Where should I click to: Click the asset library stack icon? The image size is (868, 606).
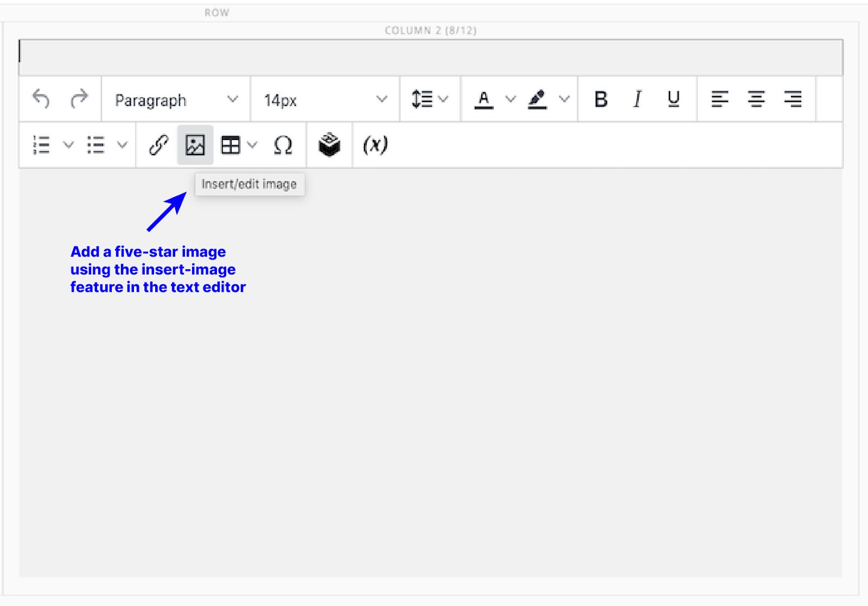[x=329, y=145]
